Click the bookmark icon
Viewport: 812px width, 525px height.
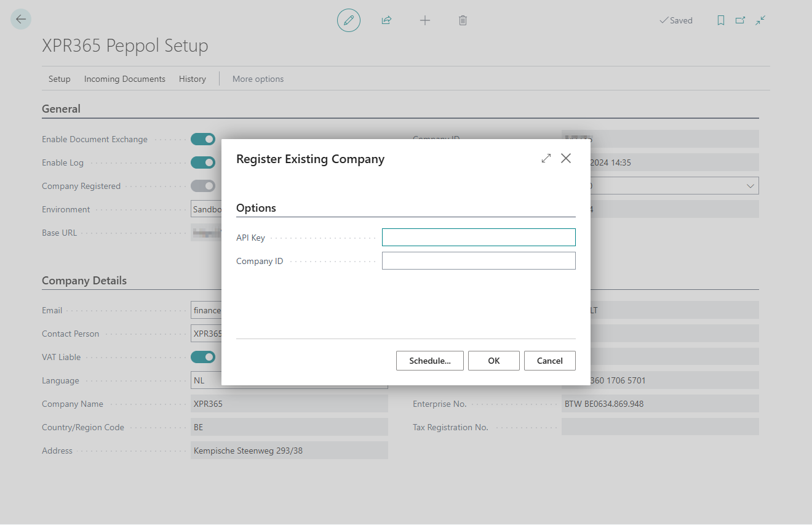click(721, 20)
